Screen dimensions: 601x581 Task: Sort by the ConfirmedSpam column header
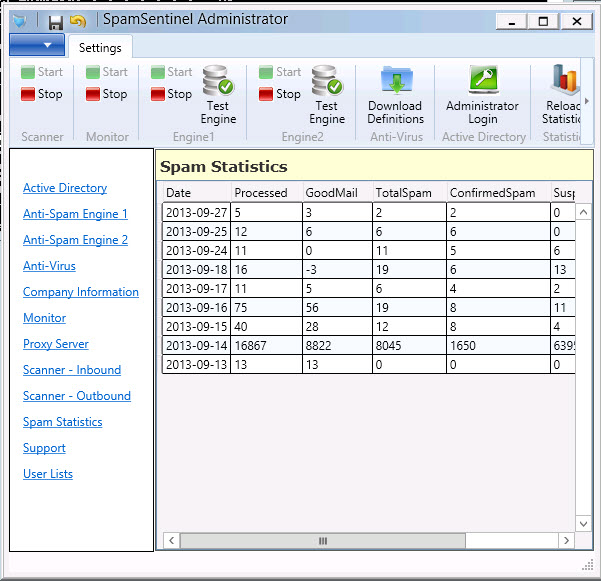498,192
